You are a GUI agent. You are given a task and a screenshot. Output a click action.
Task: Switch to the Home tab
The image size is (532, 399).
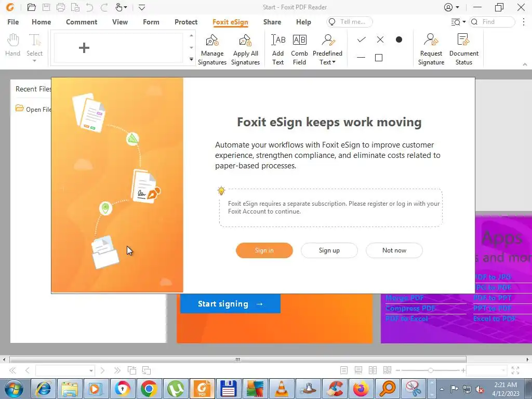(x=42, y=22)
